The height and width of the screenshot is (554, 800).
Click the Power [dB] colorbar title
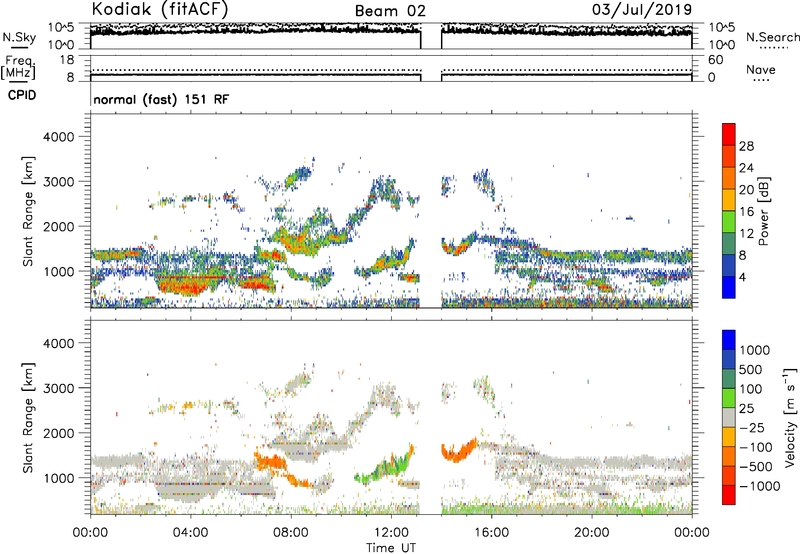coord(763,211)
